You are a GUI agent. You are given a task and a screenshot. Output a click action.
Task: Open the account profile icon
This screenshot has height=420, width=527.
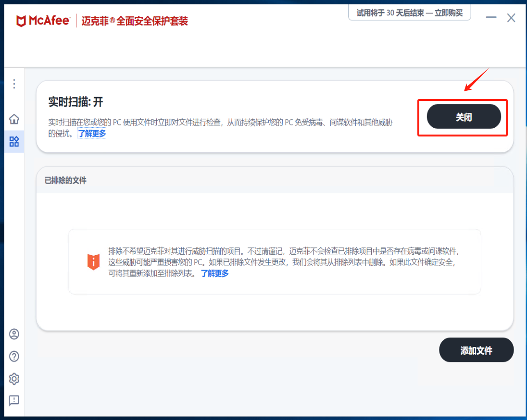coord(14,334)
